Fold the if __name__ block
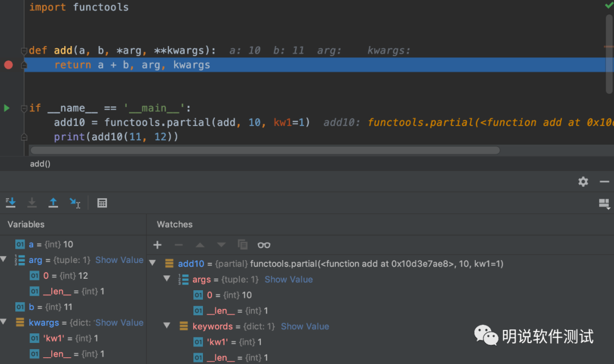 tap(24, 108)
